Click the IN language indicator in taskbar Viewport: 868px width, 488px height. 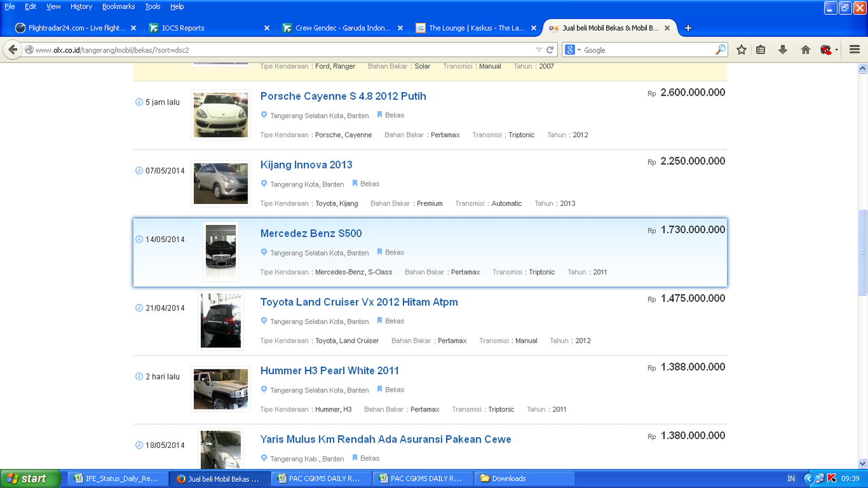(791, 479)
